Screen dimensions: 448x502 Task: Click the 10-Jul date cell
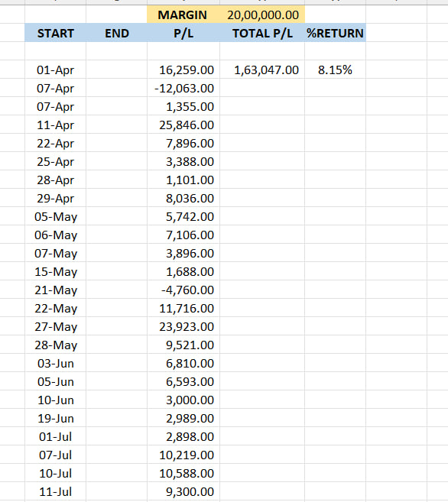(55, 474)
